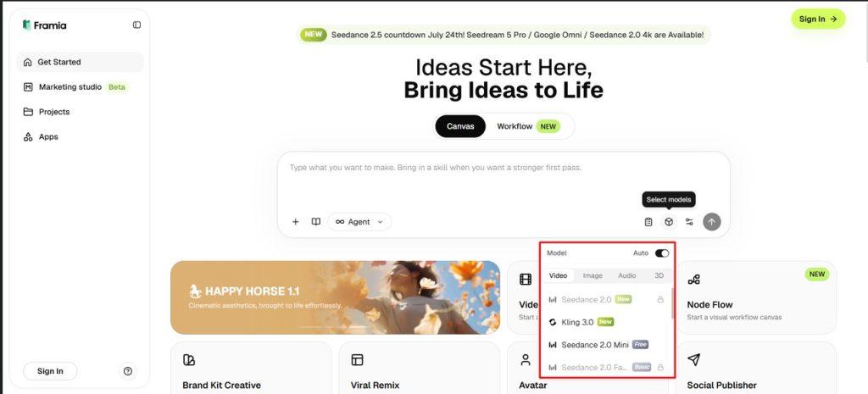
Task: Open the settings sliders icon in prompt toolbar
Action: point(689,222)
